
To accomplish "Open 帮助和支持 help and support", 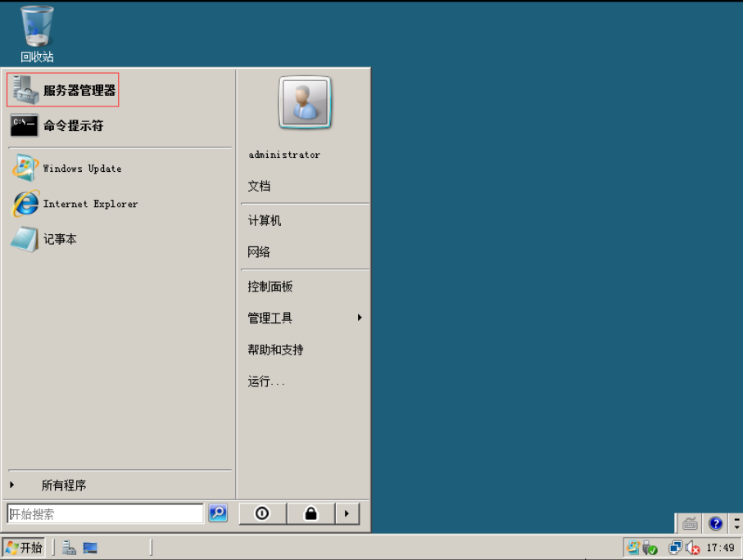I will click(276, 350).
